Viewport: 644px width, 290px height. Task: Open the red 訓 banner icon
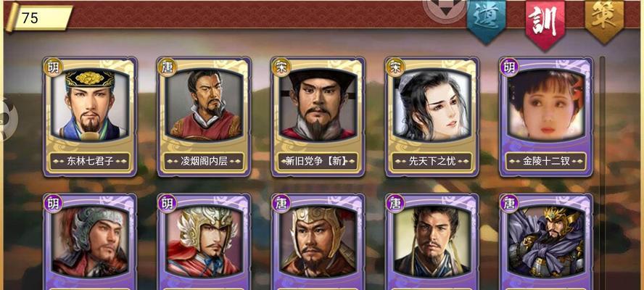[x=545, y=24]
